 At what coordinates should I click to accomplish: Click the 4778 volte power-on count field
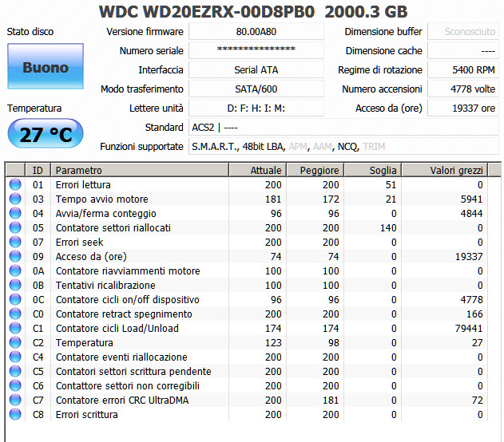tap(463, 89)
